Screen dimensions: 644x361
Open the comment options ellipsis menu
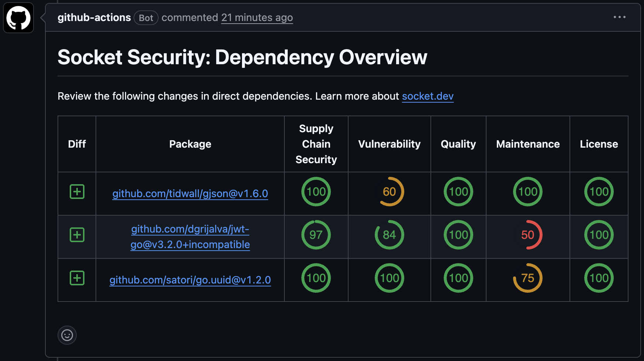click(x=619, y=17)
